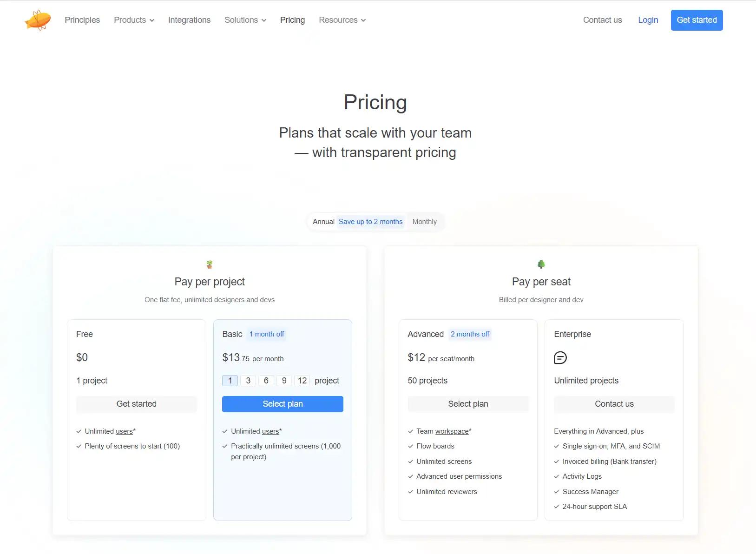
Task: Open Contact us from the navigation bar
Action: pyautogui.click(x=602, y=20)
